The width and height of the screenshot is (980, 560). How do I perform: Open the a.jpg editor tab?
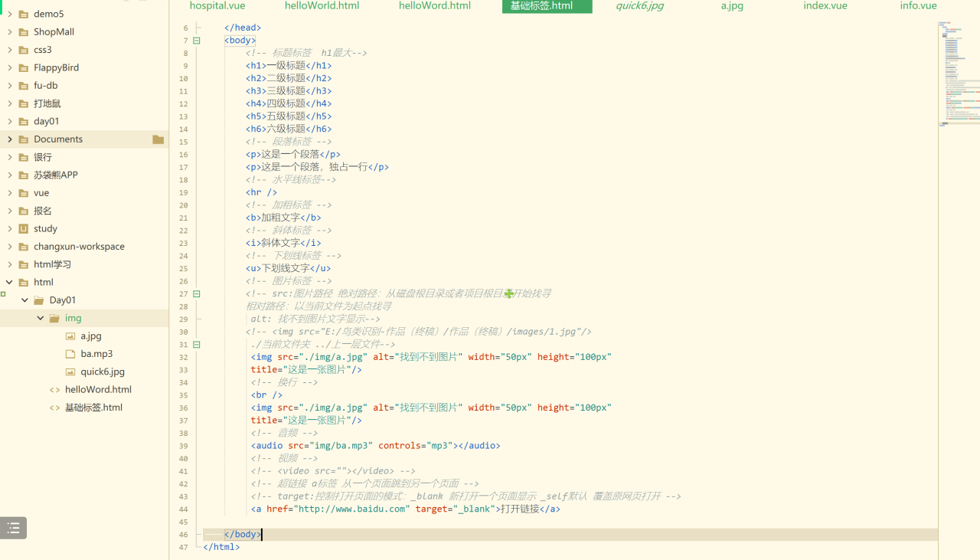coord(732,6)
